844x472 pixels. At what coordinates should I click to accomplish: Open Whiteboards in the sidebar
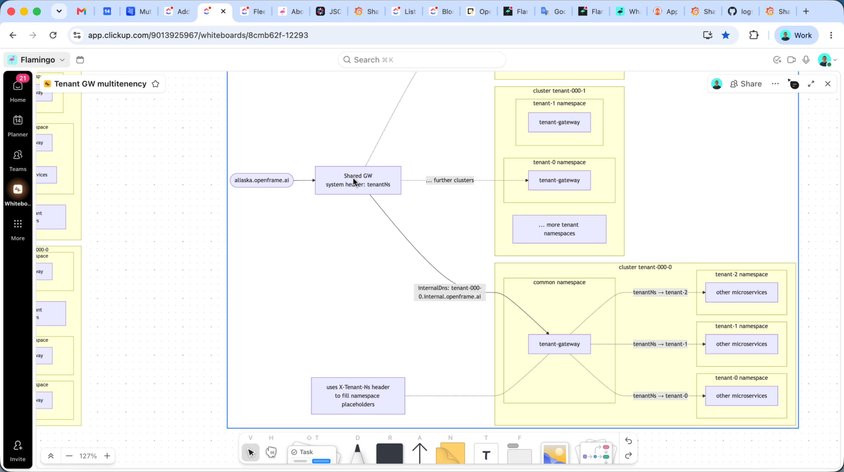(18, 194)
